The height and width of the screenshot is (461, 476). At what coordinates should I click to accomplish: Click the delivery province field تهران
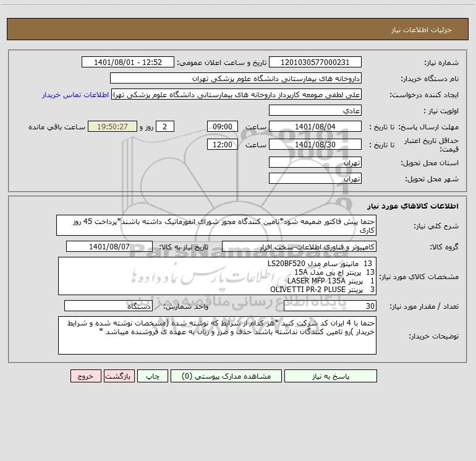[315, 162]
